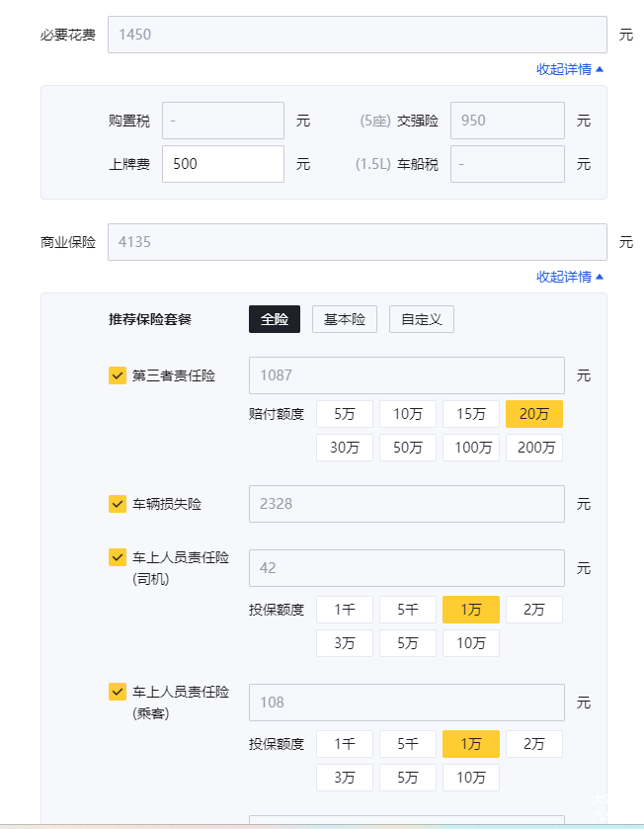Uncheck the 第三者责任险 checkbox
Screen dimensions: 644x829
click(118, 375)
